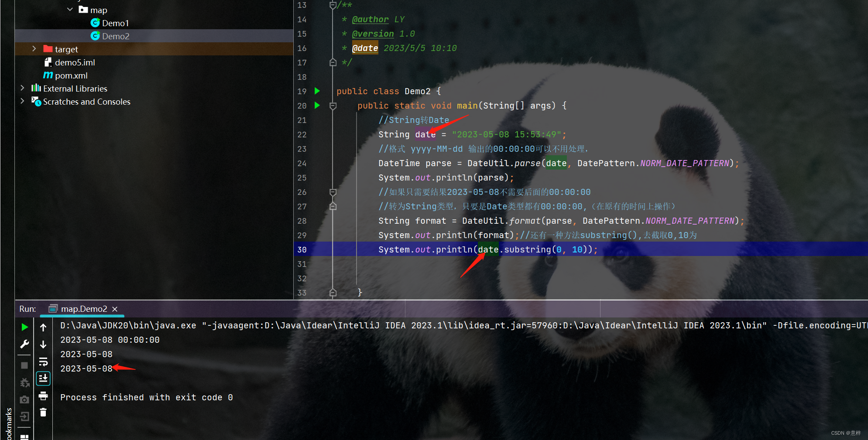Open run configuration wrench icon
The image size is (868, 440).
(25, 344)
